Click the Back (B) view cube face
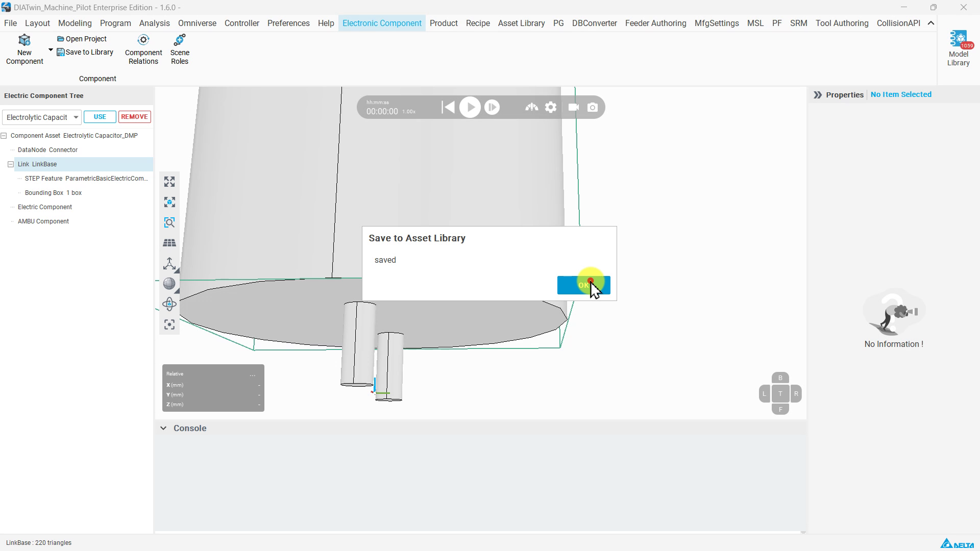Screen dimensions: 980x551 point(780,378)
